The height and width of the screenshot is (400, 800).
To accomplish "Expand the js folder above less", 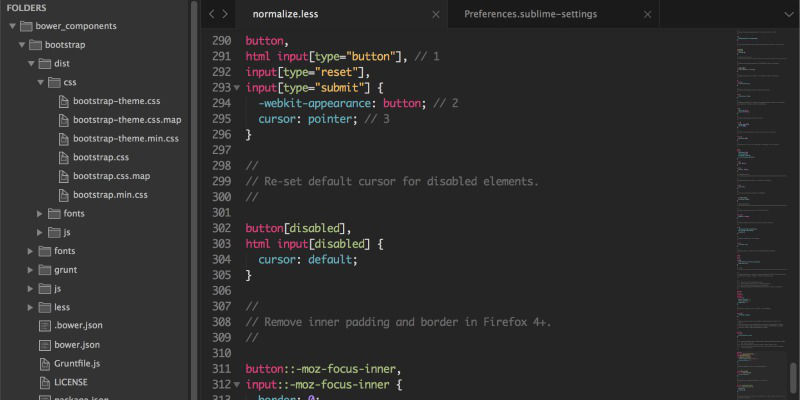I will 31,289.
